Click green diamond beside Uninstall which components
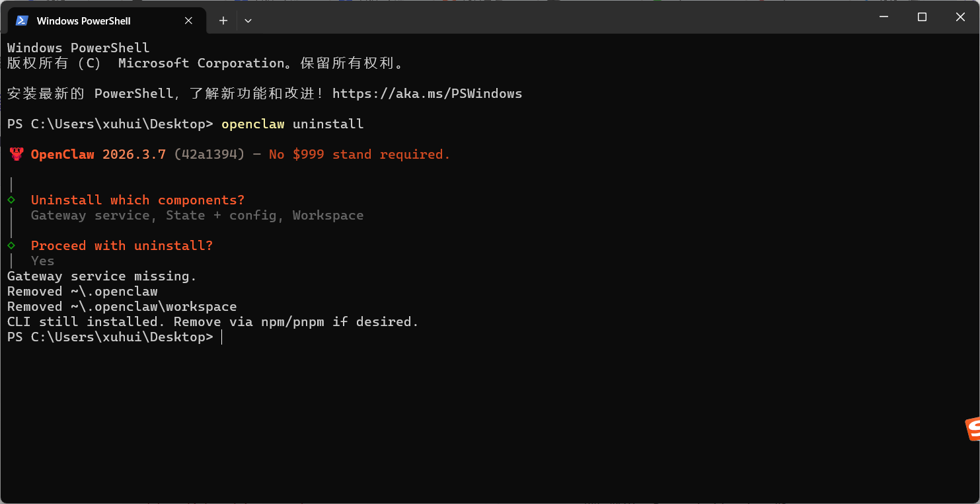 pos(11,200)
